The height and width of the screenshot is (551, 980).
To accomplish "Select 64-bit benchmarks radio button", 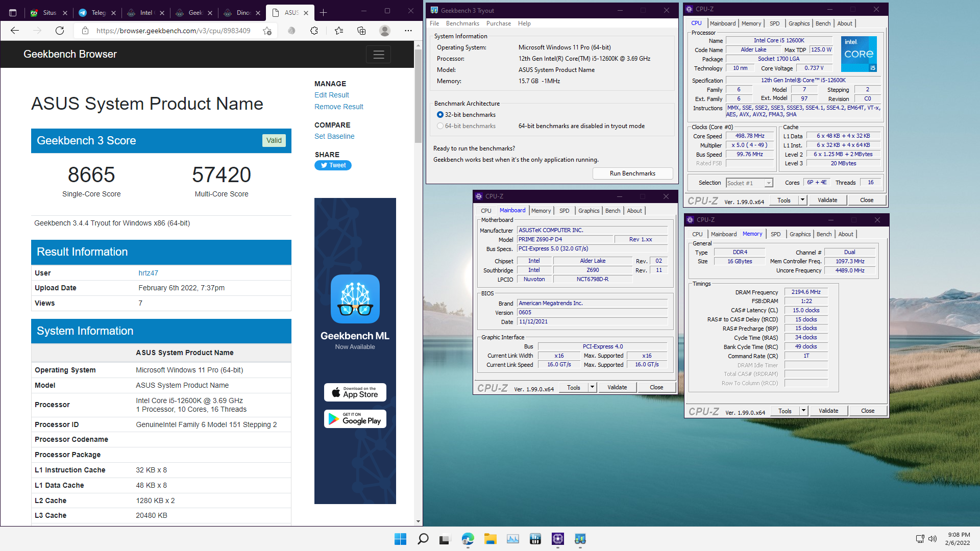I will 440,126.
